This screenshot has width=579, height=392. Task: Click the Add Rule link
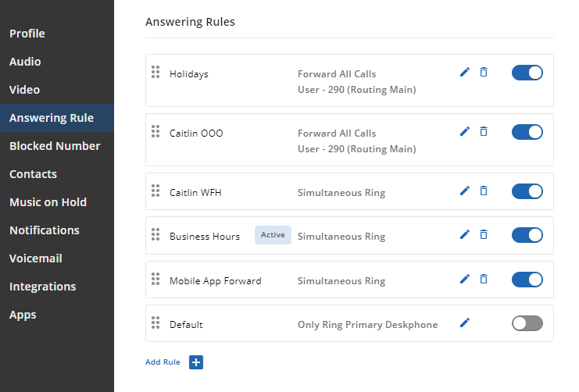pos(163,362)
